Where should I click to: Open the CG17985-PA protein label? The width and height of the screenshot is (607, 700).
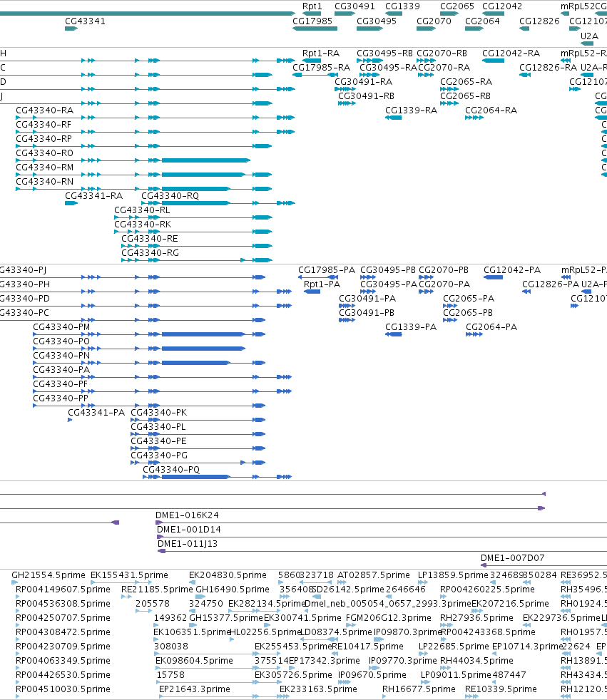(327, 270)
